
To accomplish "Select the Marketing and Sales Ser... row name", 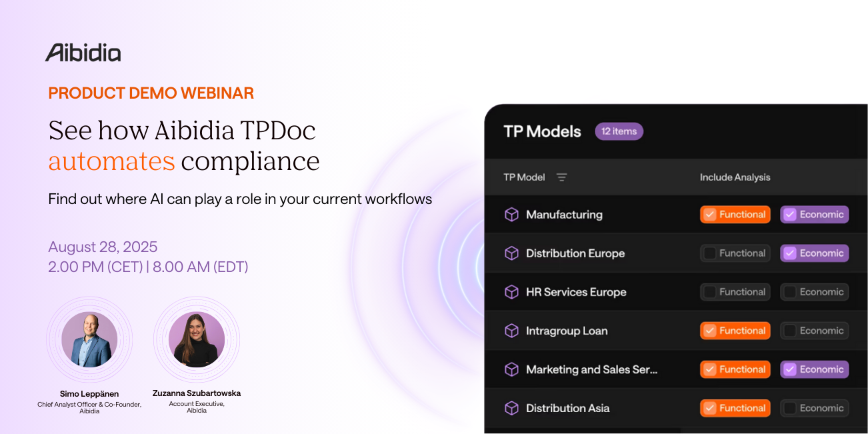I will pyautogui.click(x=592, y=369).
